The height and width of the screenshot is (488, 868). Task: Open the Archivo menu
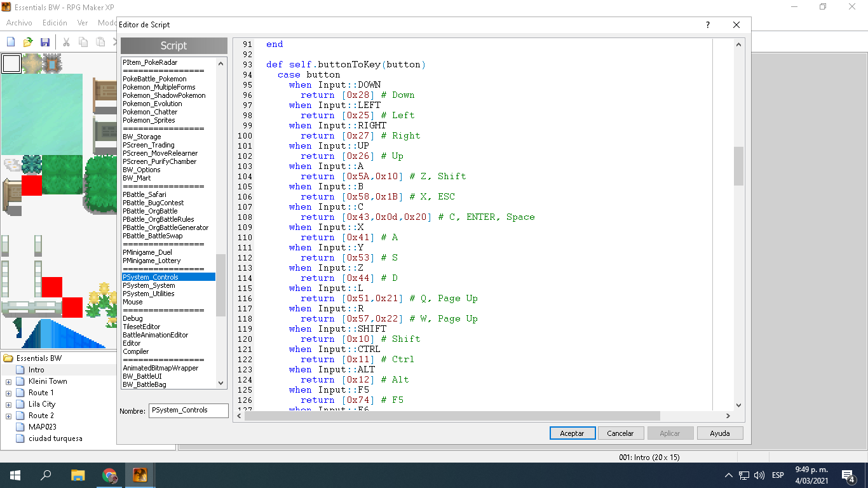tap(19, 23)
